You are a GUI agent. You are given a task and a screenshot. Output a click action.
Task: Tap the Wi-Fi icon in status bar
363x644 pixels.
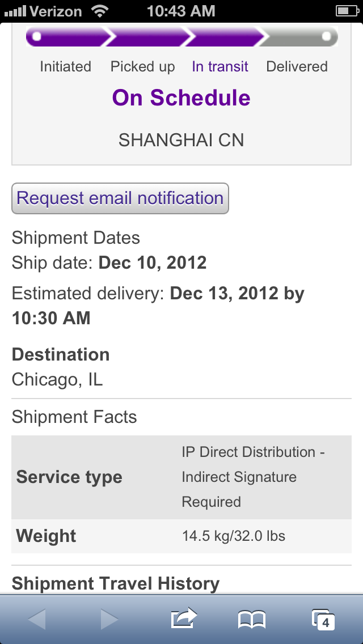tap(100, 11)
